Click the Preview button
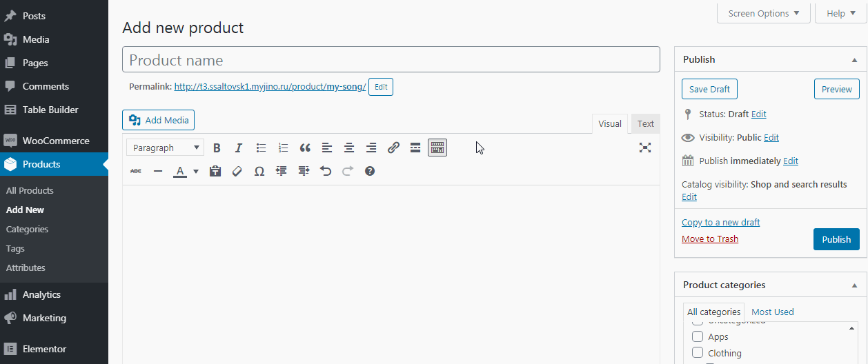Screen dimensions: 868x364 click(x=837, y=89)
